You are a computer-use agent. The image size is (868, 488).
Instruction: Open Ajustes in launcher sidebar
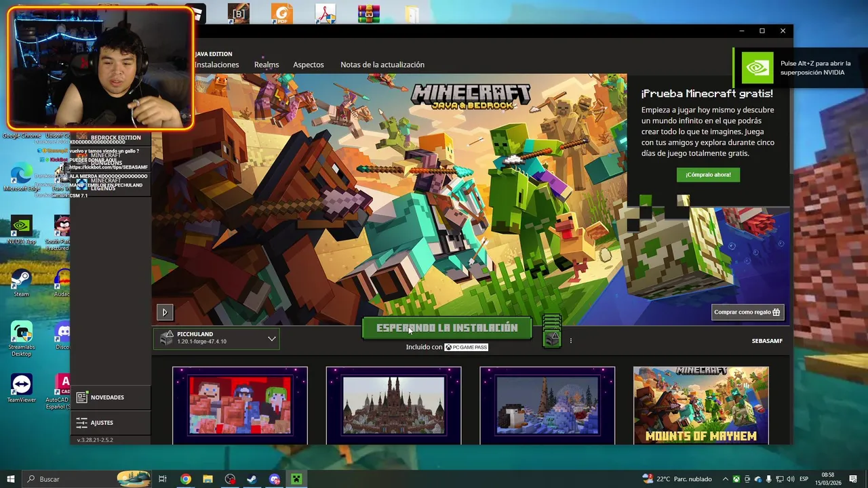pos(110,422)
